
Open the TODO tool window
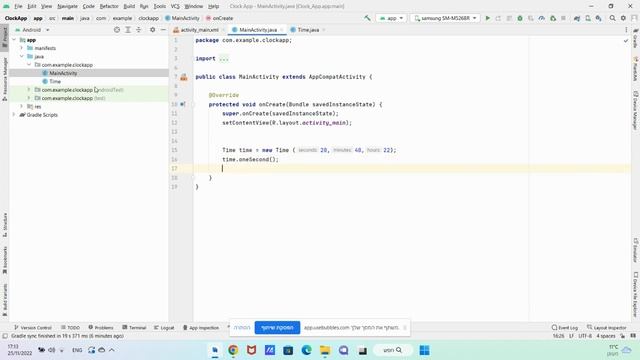coord(70,327)
